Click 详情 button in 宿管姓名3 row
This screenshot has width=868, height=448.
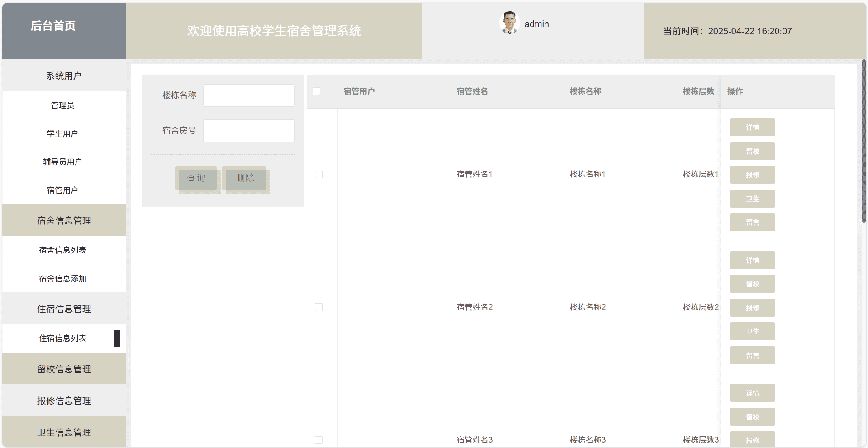[x=753, y=393]
